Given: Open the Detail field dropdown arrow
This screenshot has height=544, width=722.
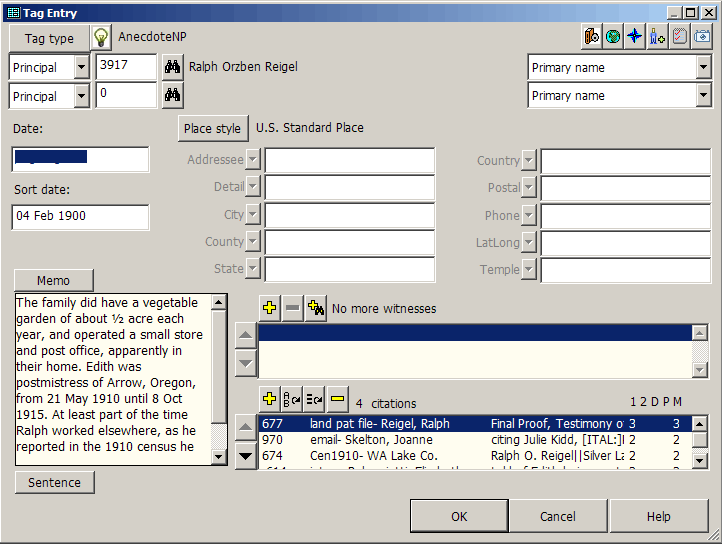Looking at the screenshot, I should coord(253,187).
